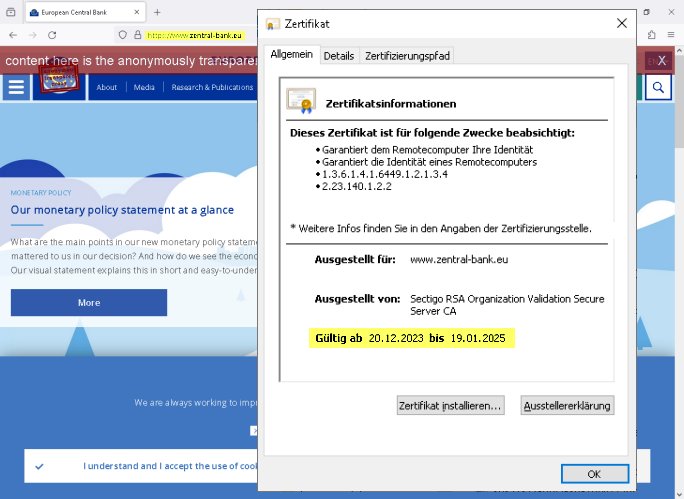The height and width of the screenshot is (499, 684).
Task: Click Zertifikat installieren button
Action: (450, 405)
